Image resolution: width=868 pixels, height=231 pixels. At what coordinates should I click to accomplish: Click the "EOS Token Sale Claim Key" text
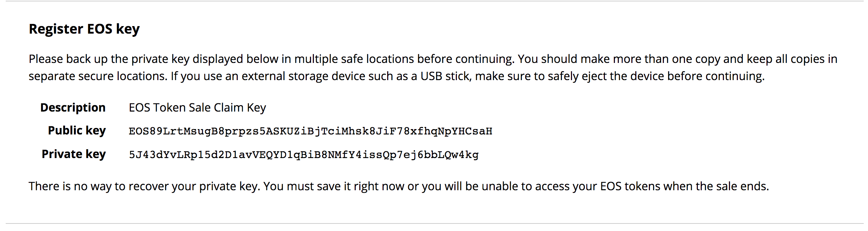tap(197, 108)
